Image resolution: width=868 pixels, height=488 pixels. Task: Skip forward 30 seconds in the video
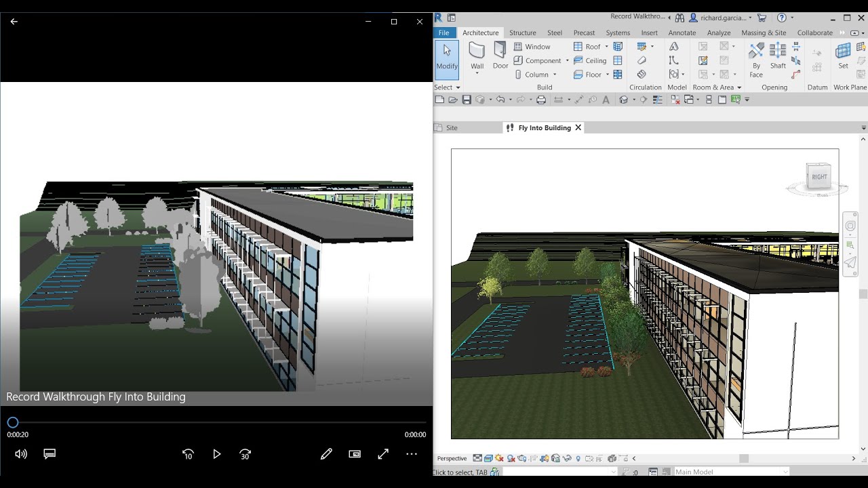click(245, 454)
